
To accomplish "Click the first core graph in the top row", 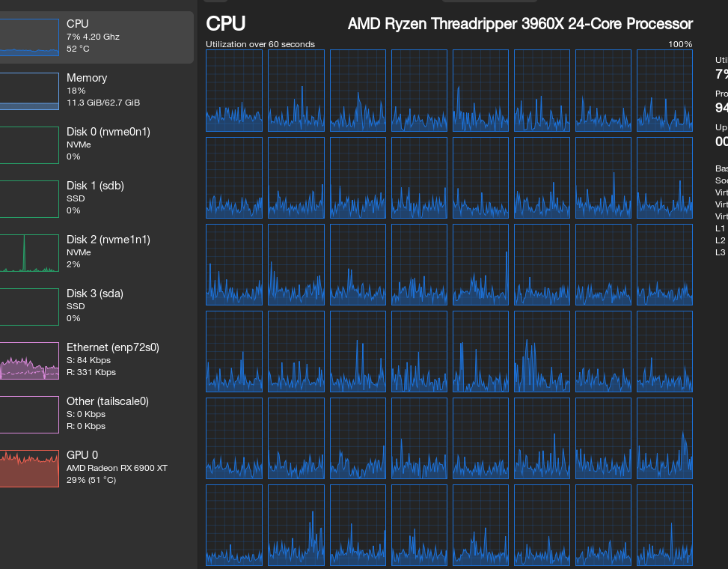I will [234, 91].
